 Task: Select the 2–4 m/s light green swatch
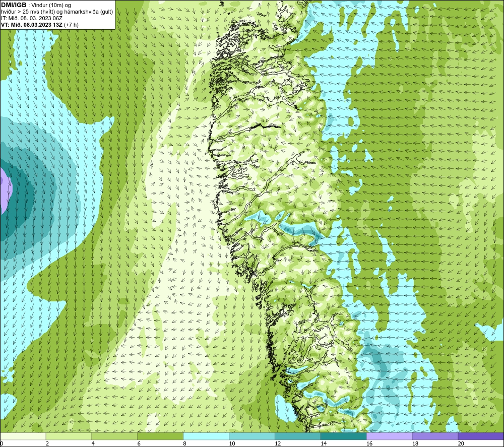coord(69,436)
